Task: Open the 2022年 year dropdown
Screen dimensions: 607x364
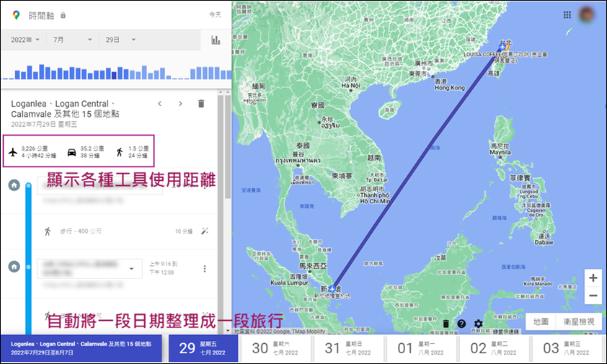Action: (25, 40)
